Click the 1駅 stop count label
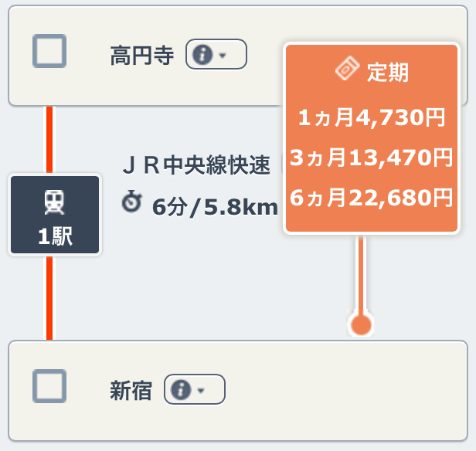The height and width of the screenshot is (451, 476). [x=55, y=237]
